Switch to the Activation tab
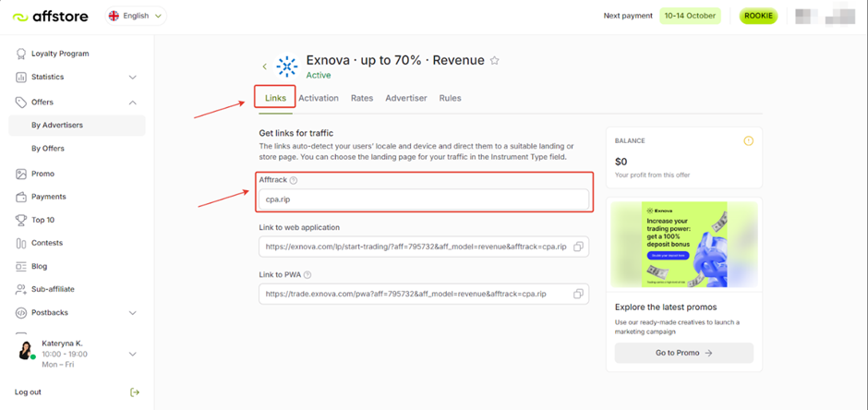Viewport: 868px width, 410px height. point(319,98)
